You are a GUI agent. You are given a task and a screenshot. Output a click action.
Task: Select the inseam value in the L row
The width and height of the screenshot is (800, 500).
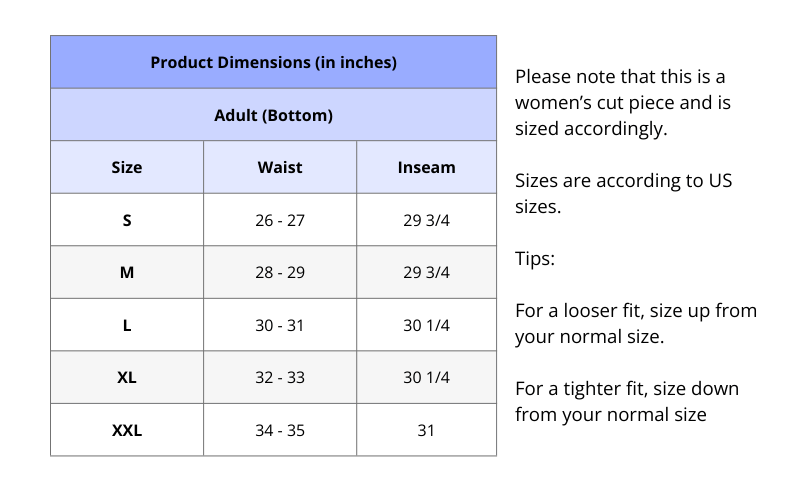click(x=426, y=325)
